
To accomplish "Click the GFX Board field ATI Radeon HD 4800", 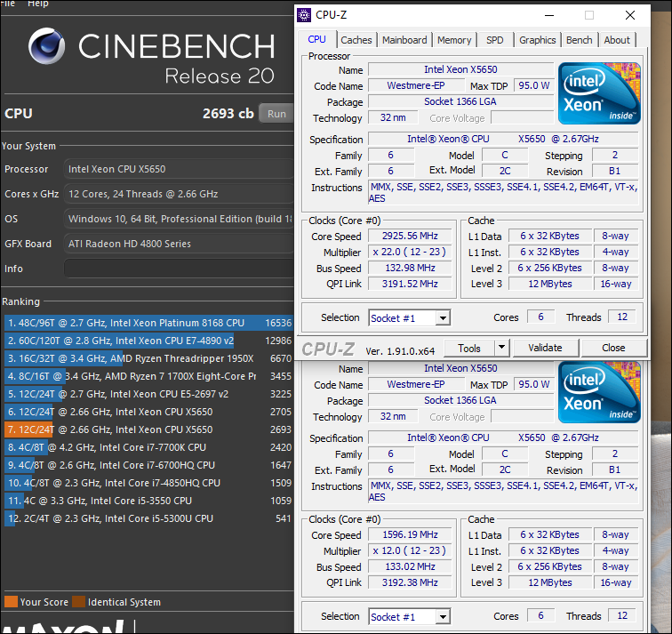I will 179,244.
